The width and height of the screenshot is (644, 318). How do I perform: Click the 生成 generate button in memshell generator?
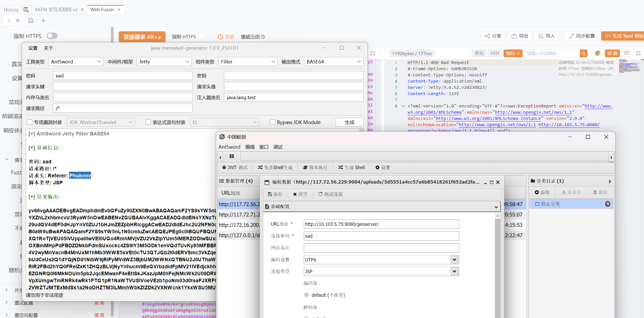click(x=349, y=122)
